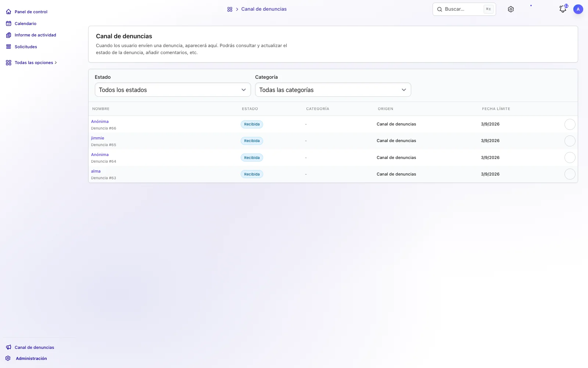The width and height of the screenshot is (588, 368).
Task: Open the Anónima complaint for Denuncia #64
Action: click(x=100, y=155)
